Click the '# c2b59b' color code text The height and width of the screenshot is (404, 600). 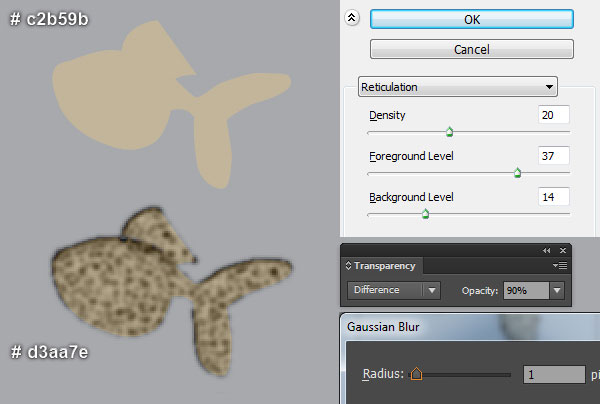click(x=49, y=19)
